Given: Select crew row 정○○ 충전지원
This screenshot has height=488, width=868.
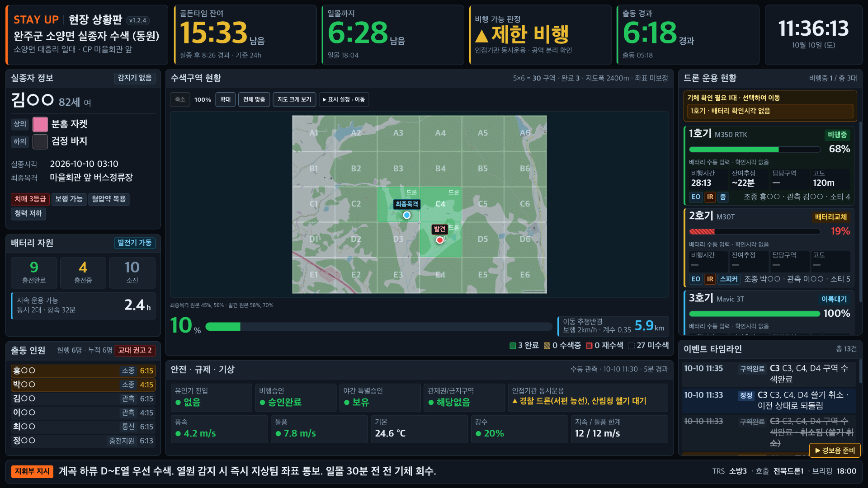Looking at the screenshot, I should point(83,441).
